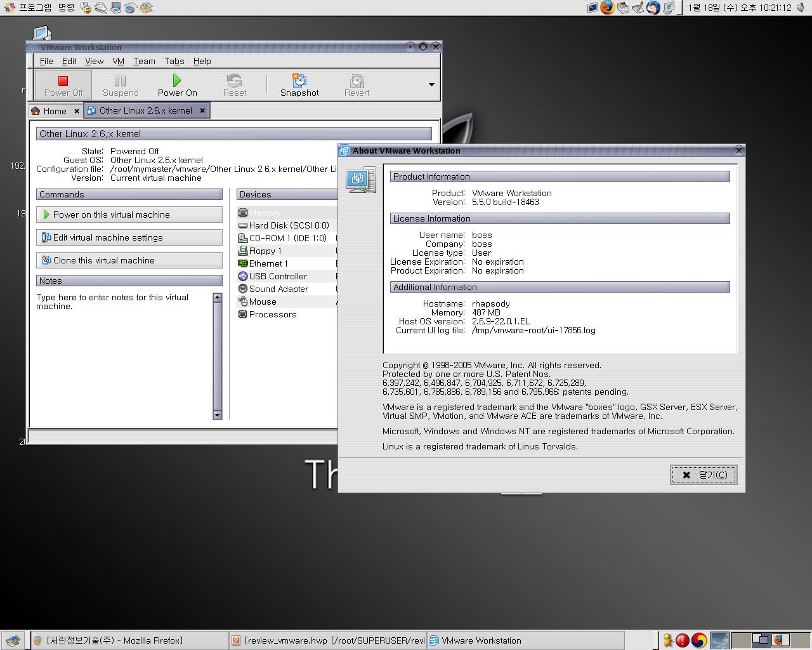812x650 pixels.
Task: Click Edit virtual machine settings
Action: [x=129, y=237]
